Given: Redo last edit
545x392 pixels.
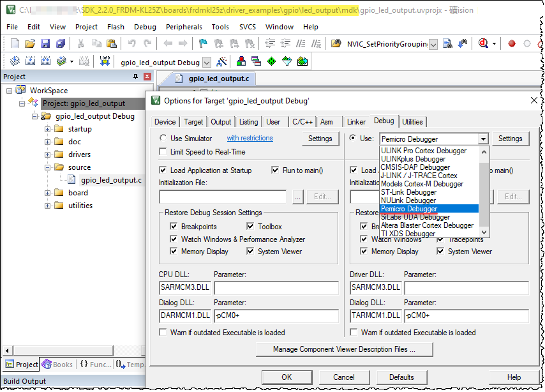Looking at the screenshot, I should (147, 43).
